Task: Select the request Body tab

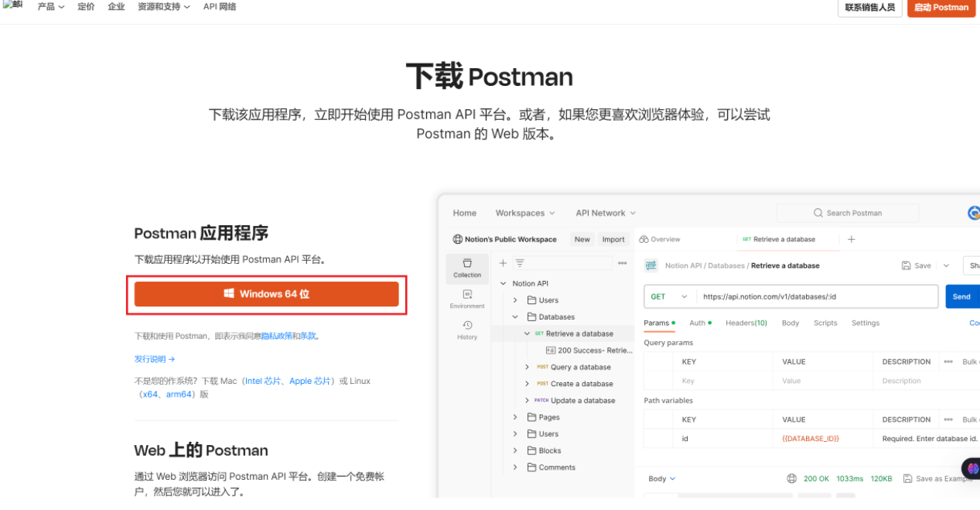Action: (790, 323)
